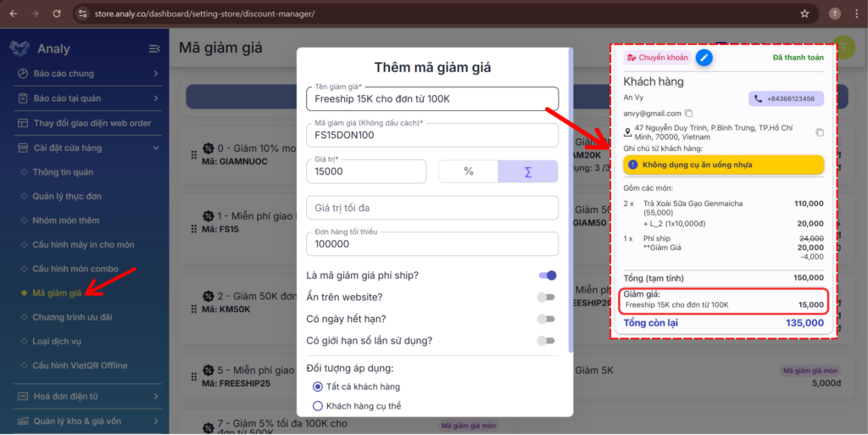Open 'Chương trình ưu đãi' menu item
Image resolution: width=868 pixels, height=435 pixels.
pos(72,317)
